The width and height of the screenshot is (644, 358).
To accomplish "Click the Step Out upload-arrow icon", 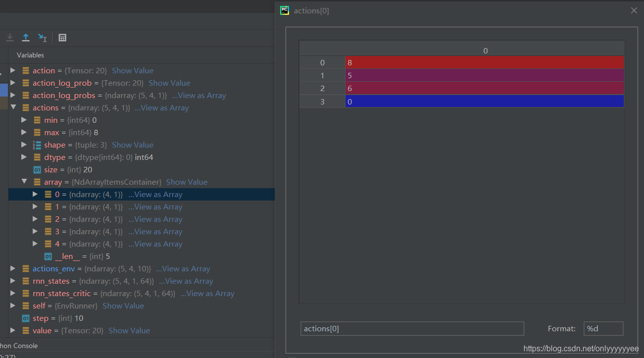I will pyautogui.click(x=26, y=38).
